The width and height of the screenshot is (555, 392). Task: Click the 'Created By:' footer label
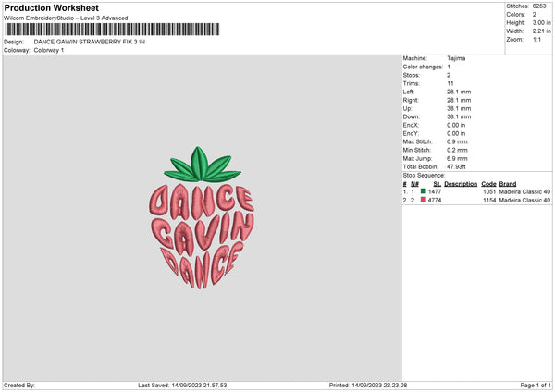(19, 386)
